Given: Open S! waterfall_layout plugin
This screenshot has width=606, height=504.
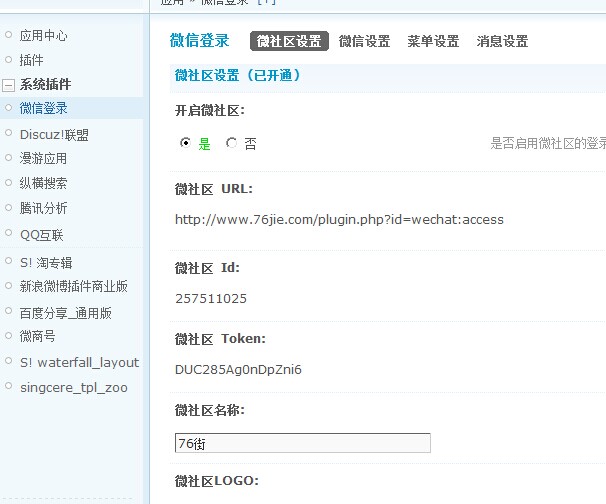Looking at the screenshot, I should click(79, 363).
